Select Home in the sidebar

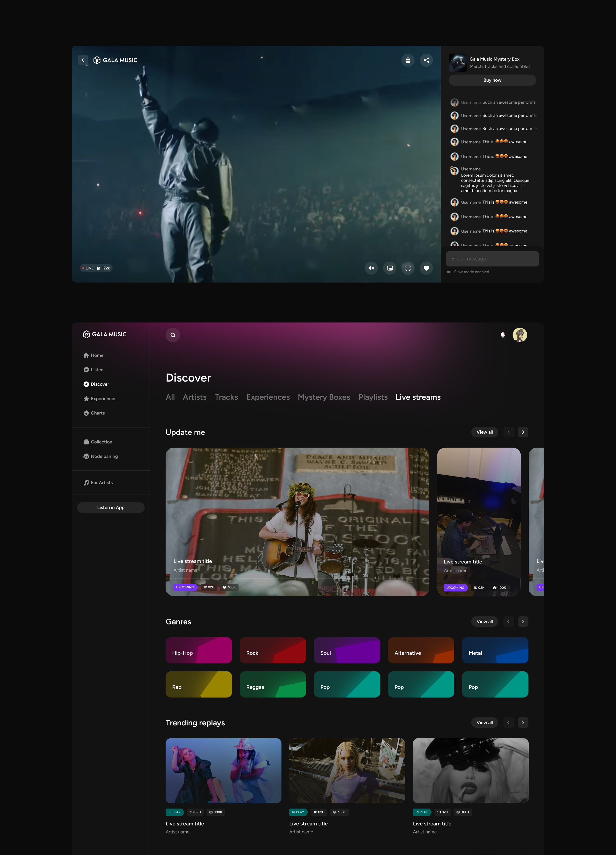click(97, 355)
